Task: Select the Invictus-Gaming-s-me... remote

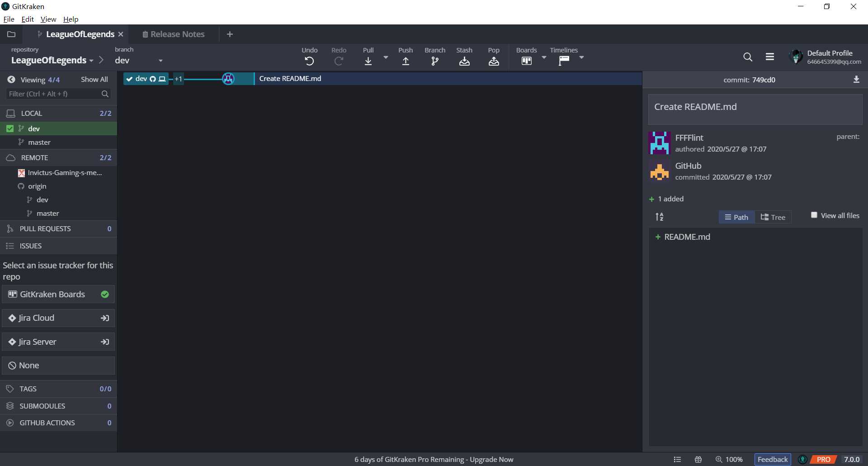Action: click(x=58, y=173)
